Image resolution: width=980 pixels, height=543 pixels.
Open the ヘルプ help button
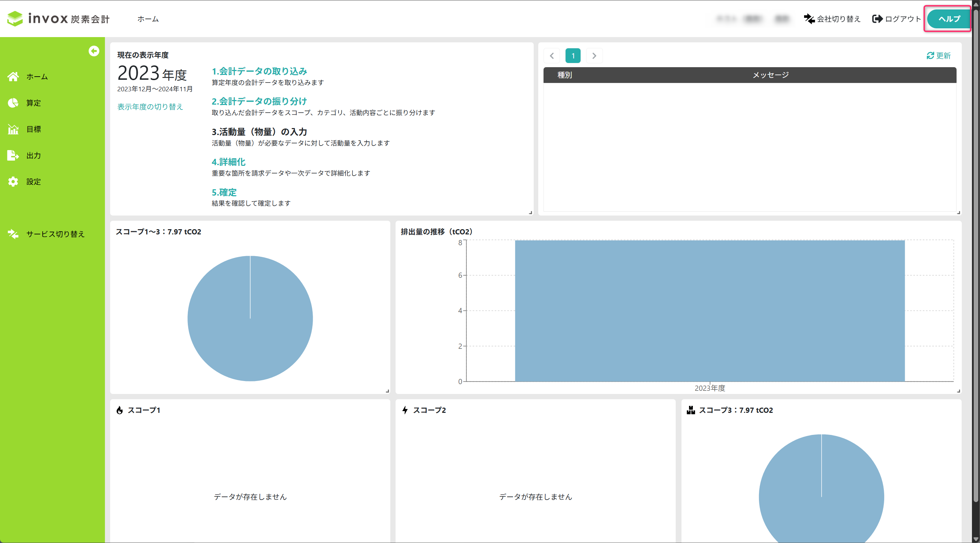tap(949, 19)
